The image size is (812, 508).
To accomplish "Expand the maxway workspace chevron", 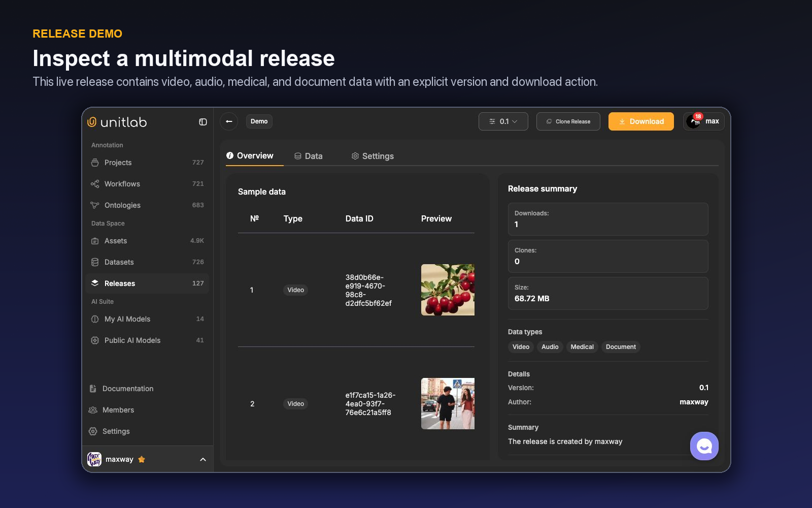I will click(203, 459).
